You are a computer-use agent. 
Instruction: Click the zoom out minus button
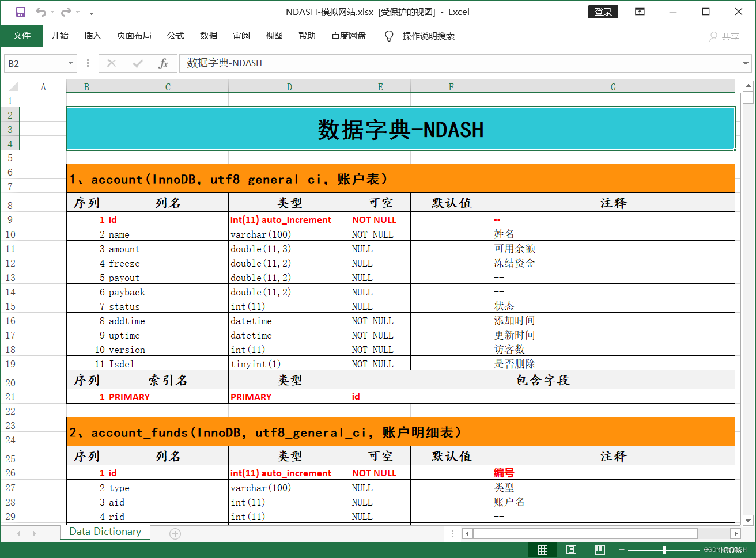(622, 550)
